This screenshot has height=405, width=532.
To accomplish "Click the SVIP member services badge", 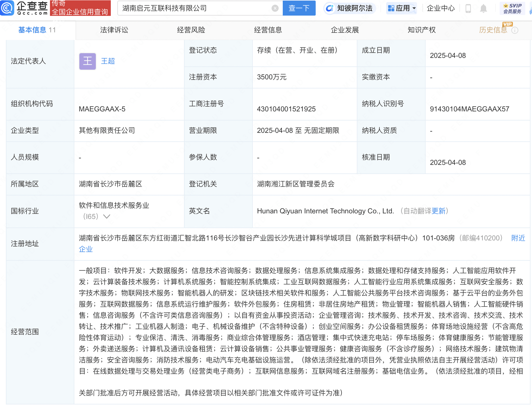I will pyautogui.click(x=512, y=8).
